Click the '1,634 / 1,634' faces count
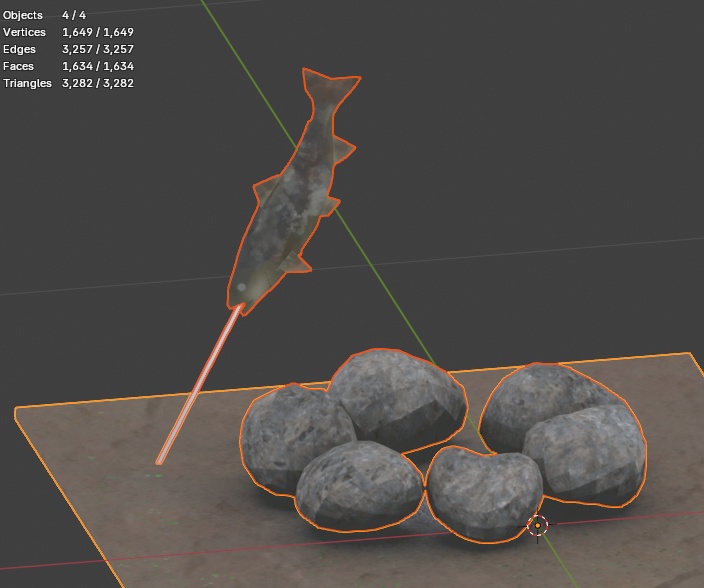 click(x=98, y=66)
